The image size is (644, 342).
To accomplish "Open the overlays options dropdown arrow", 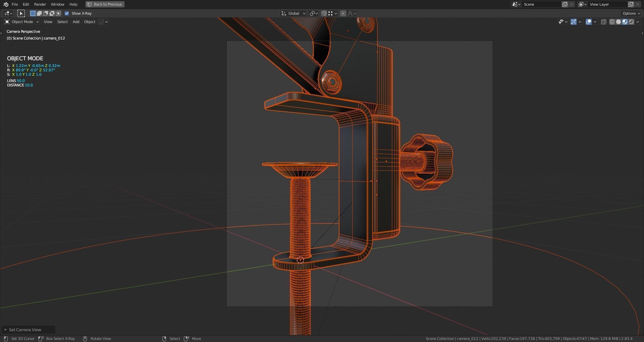I will coord(595,22).
